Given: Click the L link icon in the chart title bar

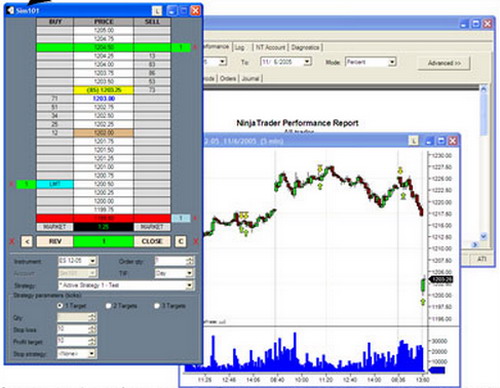Looking at the screenshot, I should point(414,141).
